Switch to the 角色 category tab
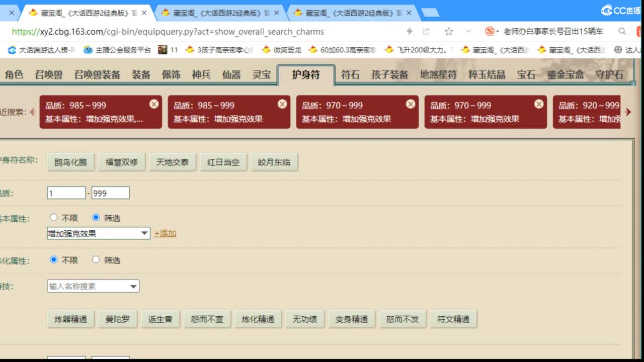644x362 pixels. [x=14, y=74]
